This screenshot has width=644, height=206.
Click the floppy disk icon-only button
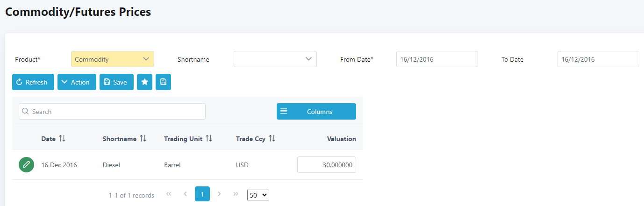point(163,82)
